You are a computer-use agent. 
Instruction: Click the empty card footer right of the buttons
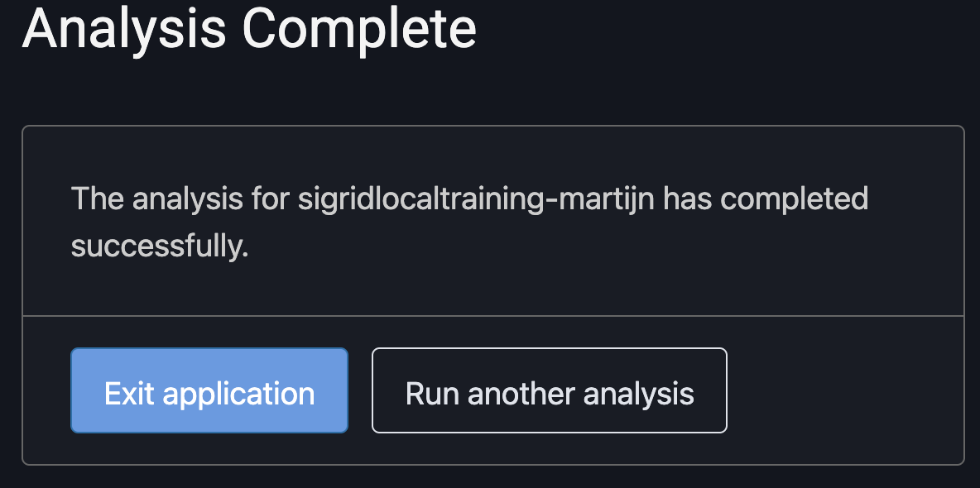click(x=844, y=390)
